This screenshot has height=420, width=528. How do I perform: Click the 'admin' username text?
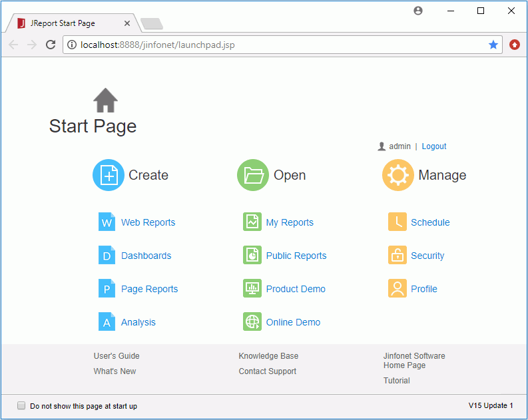(399, 146)
